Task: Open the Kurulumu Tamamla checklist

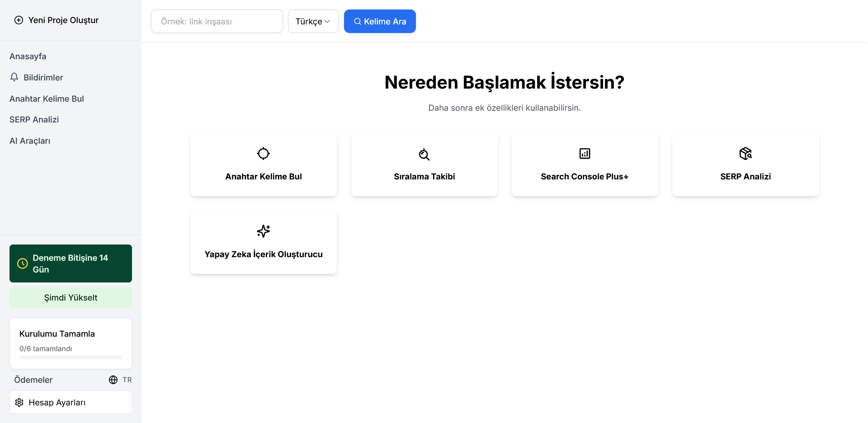Action: click(57, 334)
